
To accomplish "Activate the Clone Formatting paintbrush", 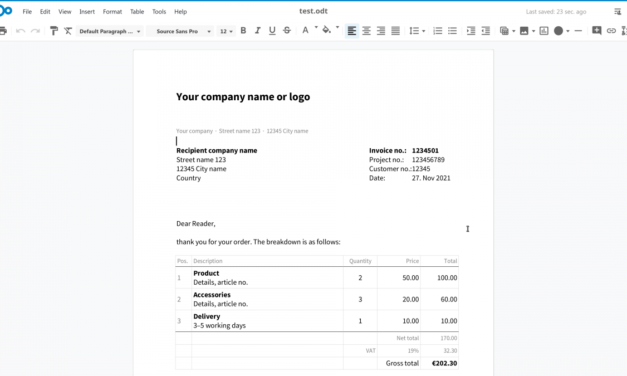I will pos(54,31).
